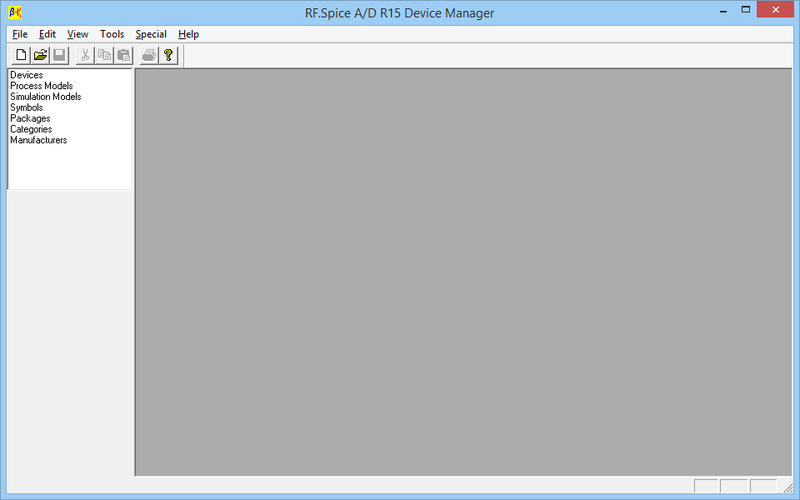Open the File menu

[20, 34]
